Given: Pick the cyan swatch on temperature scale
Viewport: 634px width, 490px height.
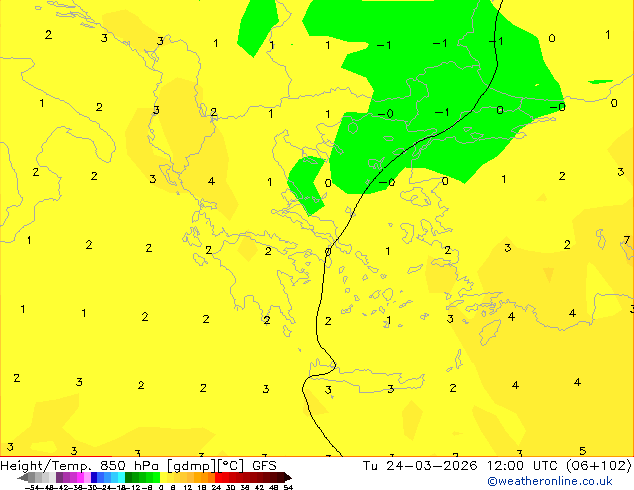Looking at the screenshot, I should click(x=121, y=477).
